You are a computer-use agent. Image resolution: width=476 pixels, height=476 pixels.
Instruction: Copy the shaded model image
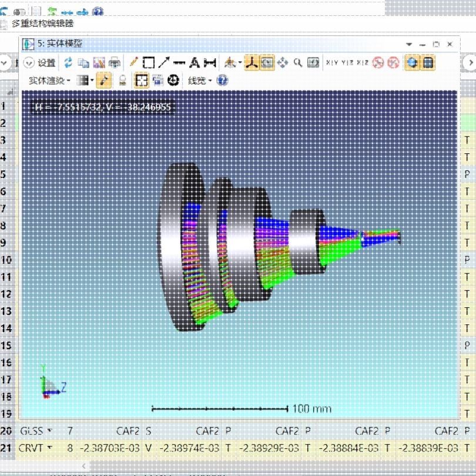coord(83,63)
